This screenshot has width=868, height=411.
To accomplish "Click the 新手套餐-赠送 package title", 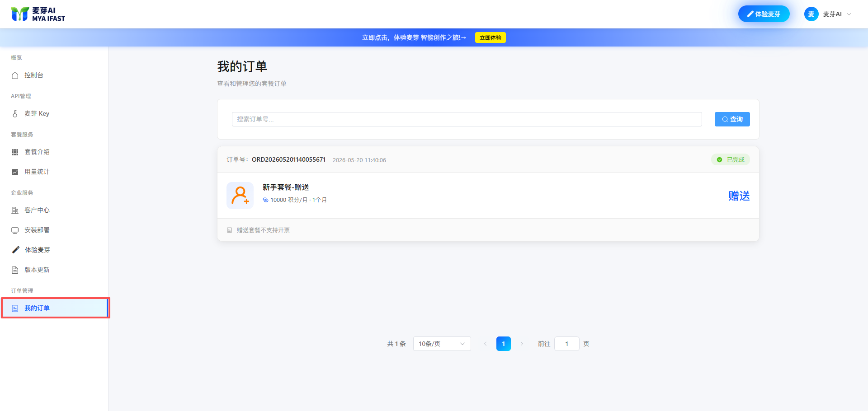I will (286, 187).
